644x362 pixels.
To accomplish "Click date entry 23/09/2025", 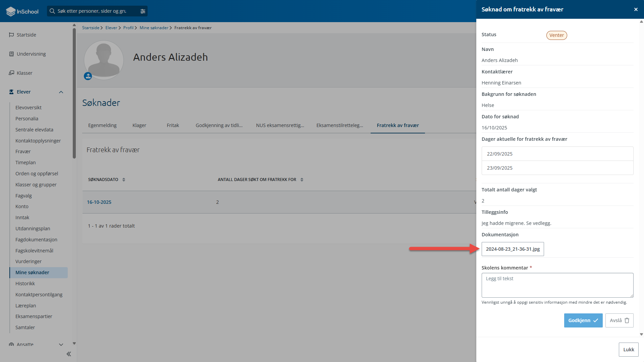I will 557,168.
